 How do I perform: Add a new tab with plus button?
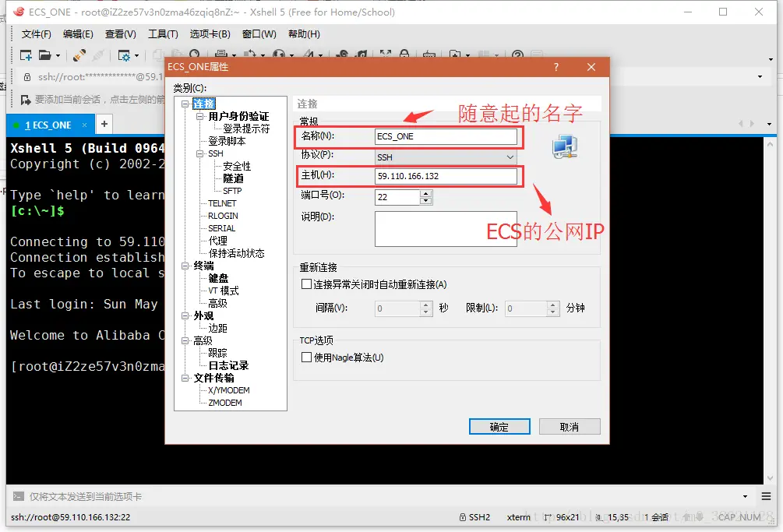(x=104, y=124)
